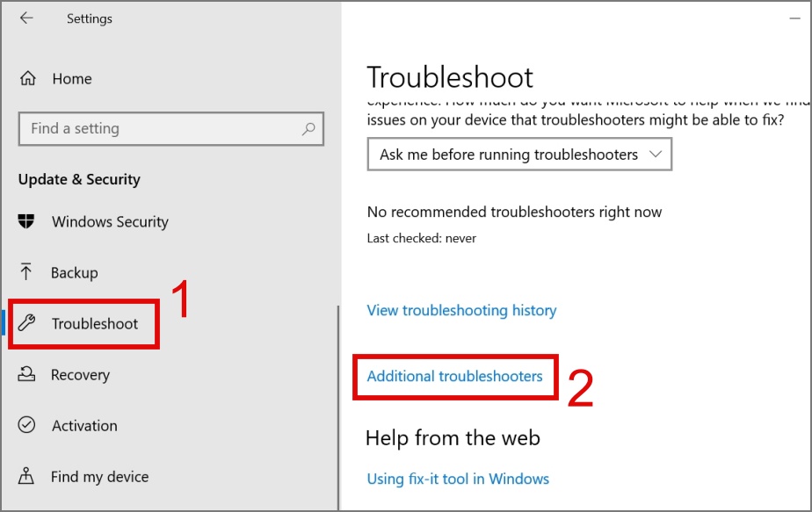Click the sidebar vertical scrollbar
Viewport: 812px width, 512px height.
coord(338,407)
